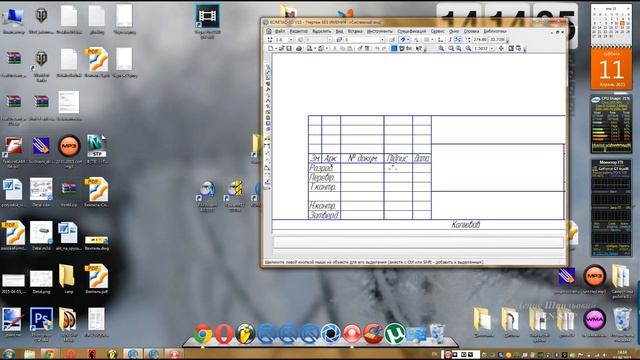Click the Redo arrow in KOMPAS toolbar
The height and width of the screenshot is (360, 640).
(x=384, y=49)
